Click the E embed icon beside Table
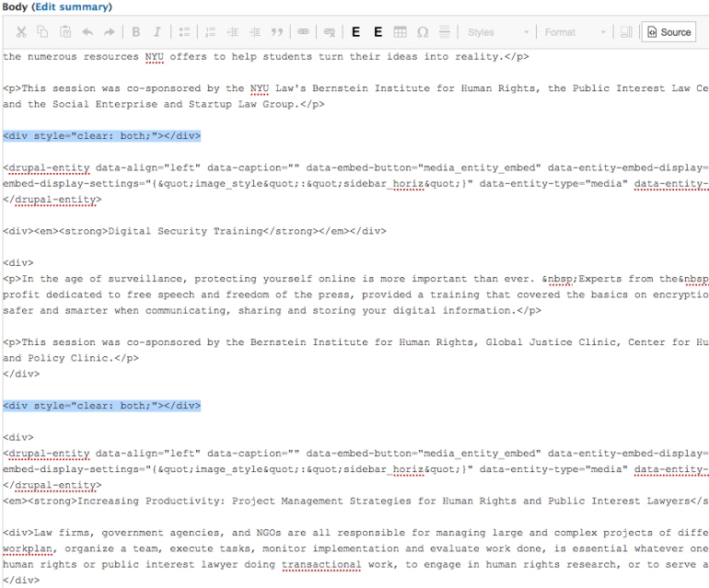Image resolution: width=709 pixels, height=588 pixels. coord(378,32)
